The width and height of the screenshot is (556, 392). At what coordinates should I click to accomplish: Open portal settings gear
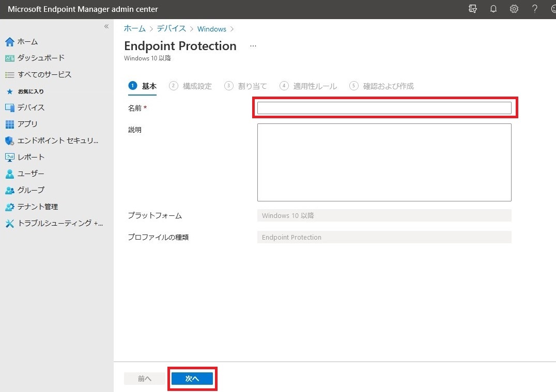click(x=514, y=9)
